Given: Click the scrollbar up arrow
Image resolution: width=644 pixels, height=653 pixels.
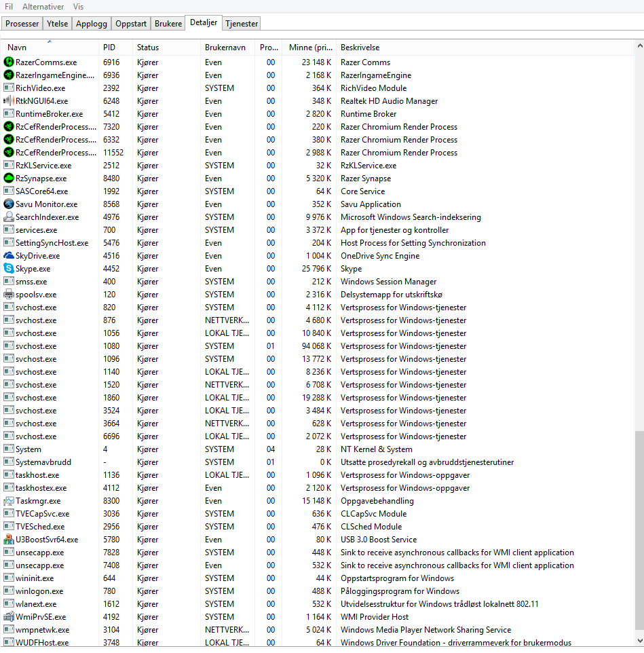Looking at the screenshot, I should tap(639, 45).
